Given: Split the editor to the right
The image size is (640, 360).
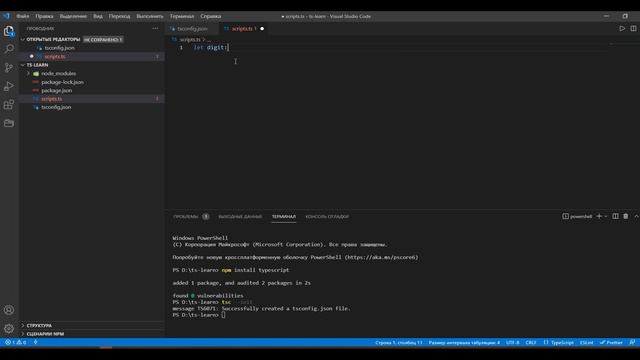Looking at the screenshot, I should [633, 29].
